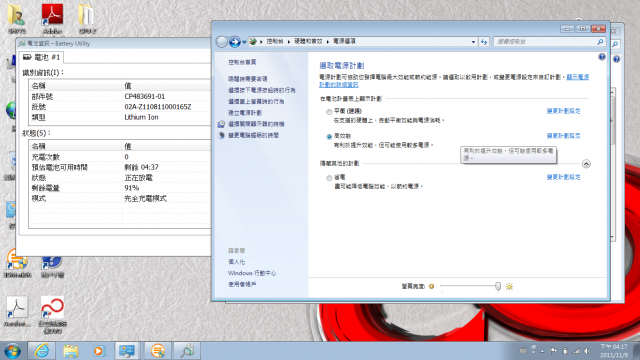
Task: Click the orange circular taskbar app icon
Action: (157, 351)
